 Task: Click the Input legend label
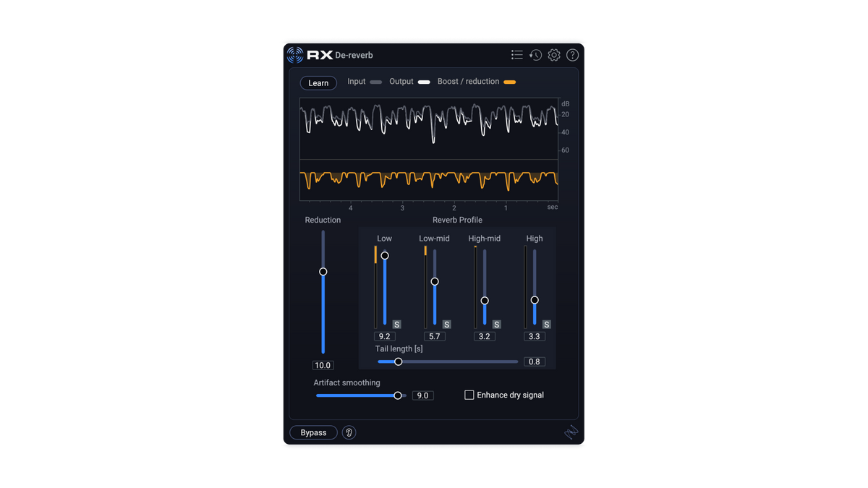pos(357,82)
